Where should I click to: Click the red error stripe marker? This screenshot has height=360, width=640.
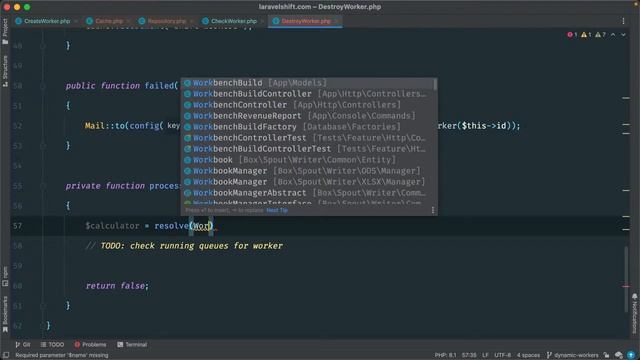[626, 286]
